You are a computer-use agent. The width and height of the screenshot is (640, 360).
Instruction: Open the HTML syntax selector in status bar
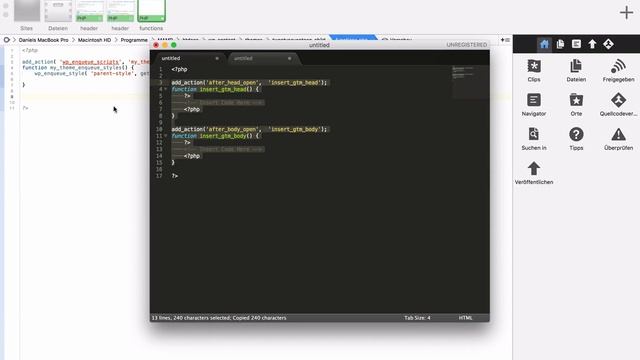(x=465, y=318)
